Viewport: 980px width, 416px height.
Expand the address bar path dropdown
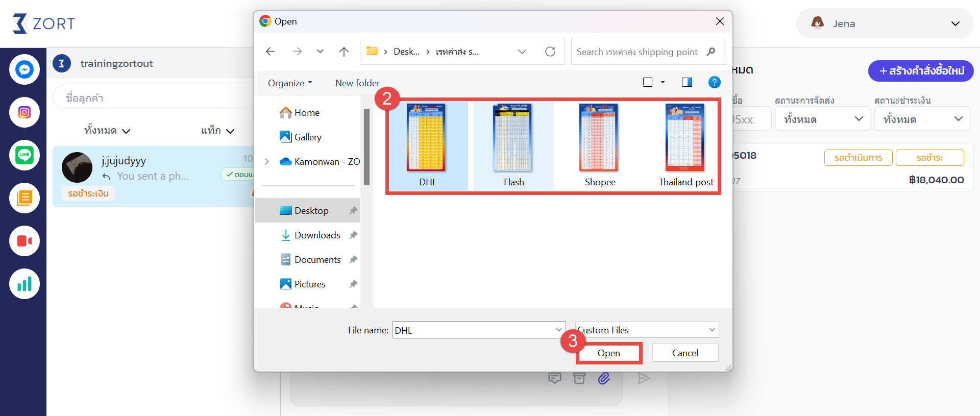(522, 52)
